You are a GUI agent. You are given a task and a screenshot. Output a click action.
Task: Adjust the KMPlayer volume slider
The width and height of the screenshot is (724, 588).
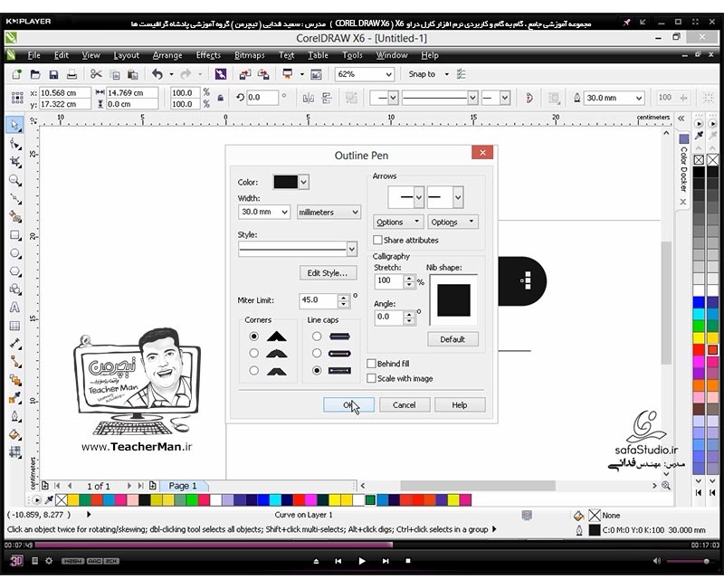688,561
